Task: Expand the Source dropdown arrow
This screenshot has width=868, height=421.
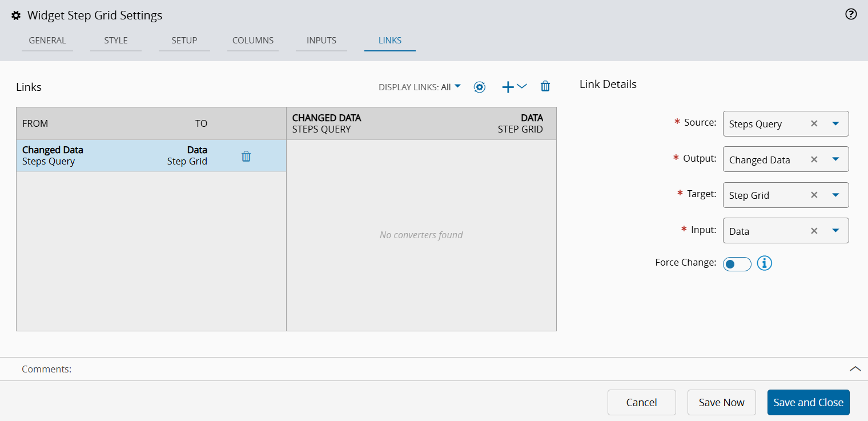Action: (x=835, y=123)
